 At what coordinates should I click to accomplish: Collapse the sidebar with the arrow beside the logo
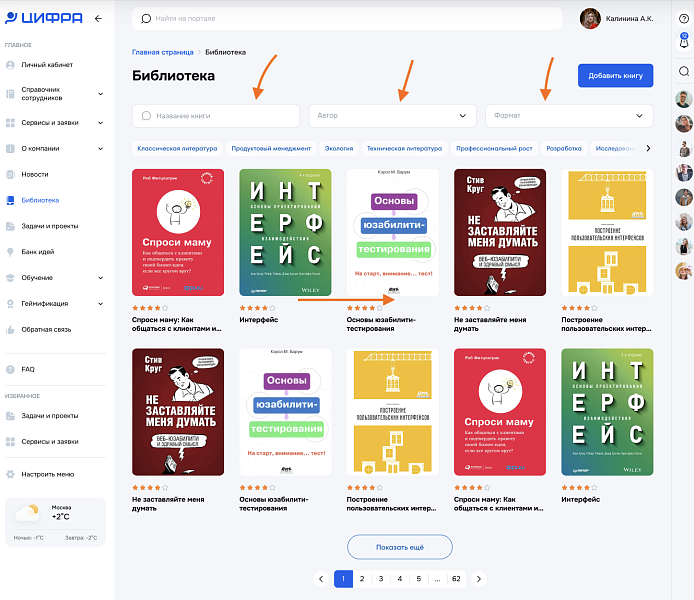click(x=97, y=19)
